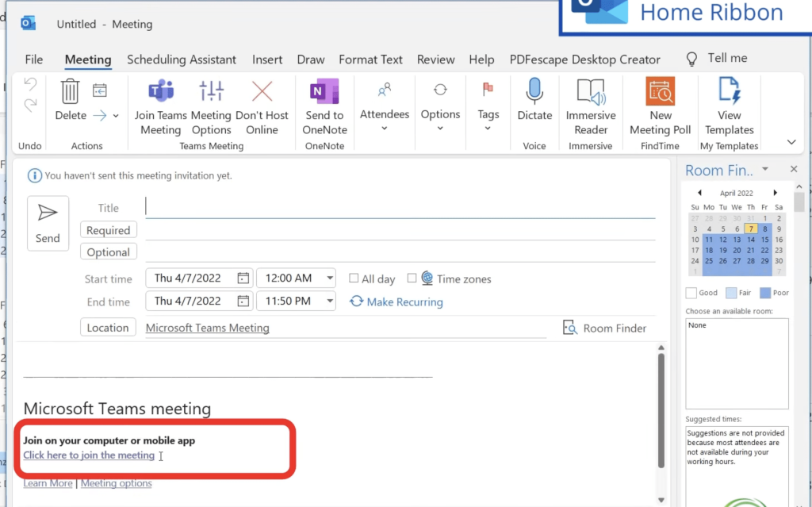Click the Undo arrow icon

[30, 83]
